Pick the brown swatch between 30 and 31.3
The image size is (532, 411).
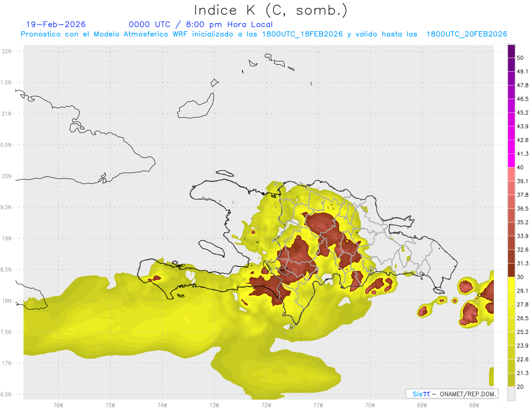(511, 270)
